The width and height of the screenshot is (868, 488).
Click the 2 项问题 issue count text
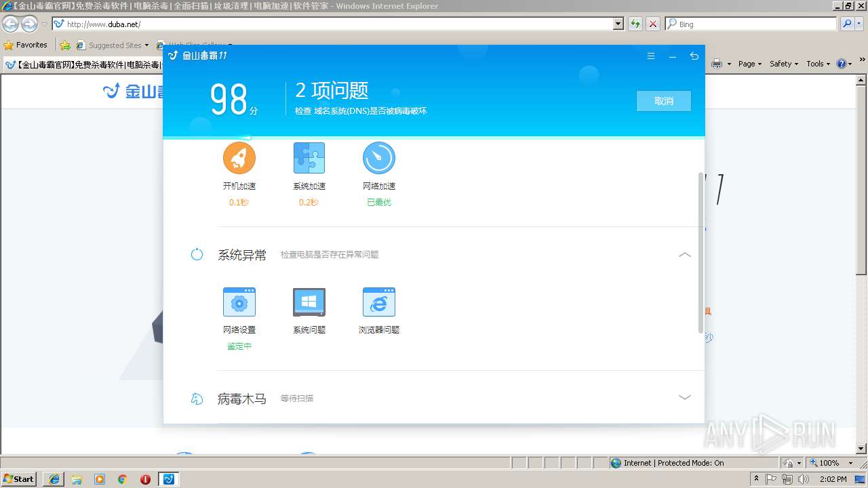pos(332,90)
